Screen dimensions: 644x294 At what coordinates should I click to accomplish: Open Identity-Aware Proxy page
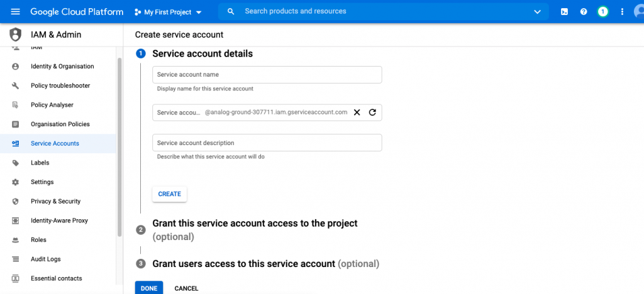(58, 220)
